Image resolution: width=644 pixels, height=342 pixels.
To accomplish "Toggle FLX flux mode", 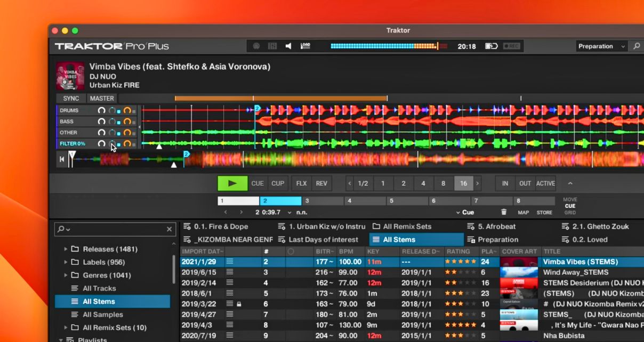I will (x=302, y=183).
